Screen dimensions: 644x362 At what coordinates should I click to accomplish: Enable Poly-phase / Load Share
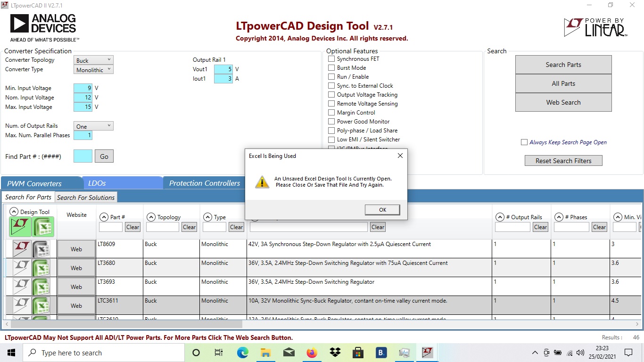pos(331,131)
